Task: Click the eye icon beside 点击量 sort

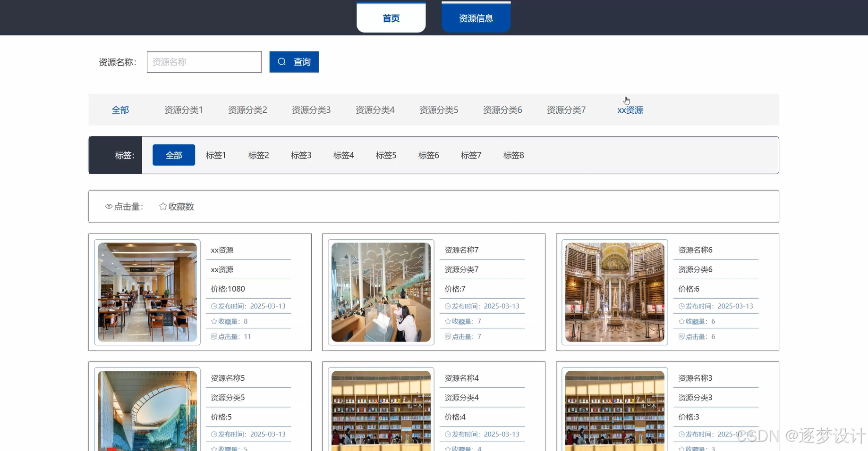Action: click(109, 207)
